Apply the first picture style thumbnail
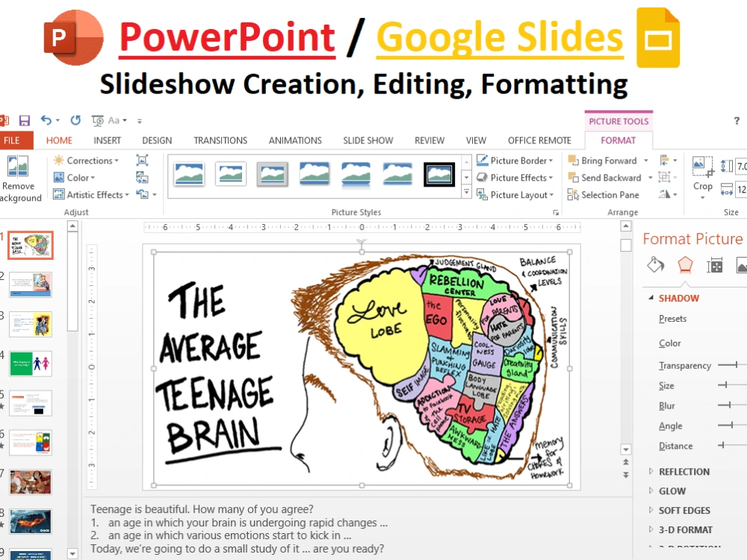Viewport: 747px width, 560px height. (x=189, y=174)
